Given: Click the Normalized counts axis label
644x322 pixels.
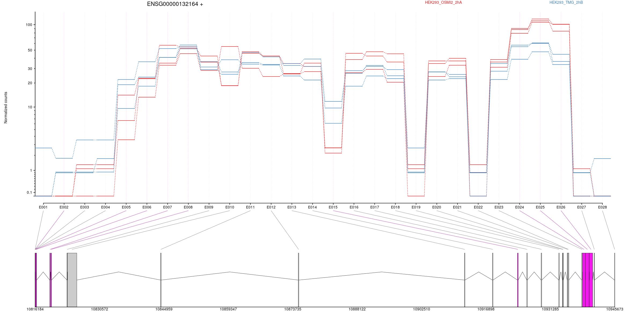Looking at the screenshot, I should [x=6, y=108].
